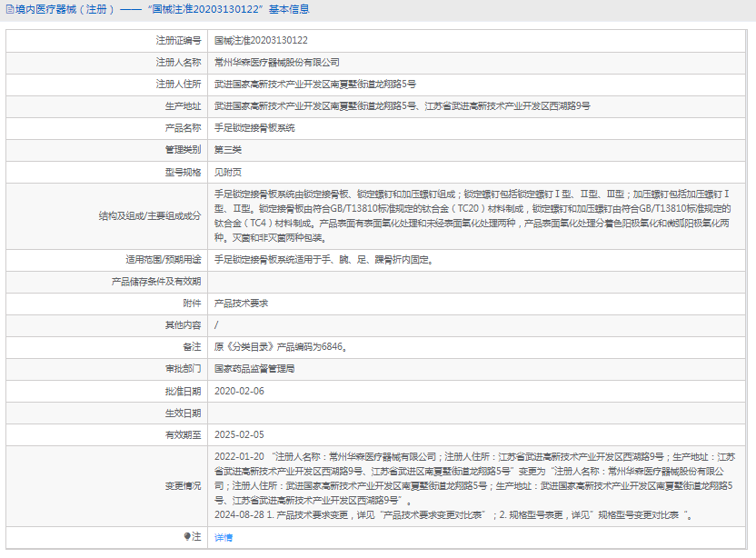The height and width of the screenshot is (558, 756).
Task: Click the 生效日期 label
Action: 183,414
